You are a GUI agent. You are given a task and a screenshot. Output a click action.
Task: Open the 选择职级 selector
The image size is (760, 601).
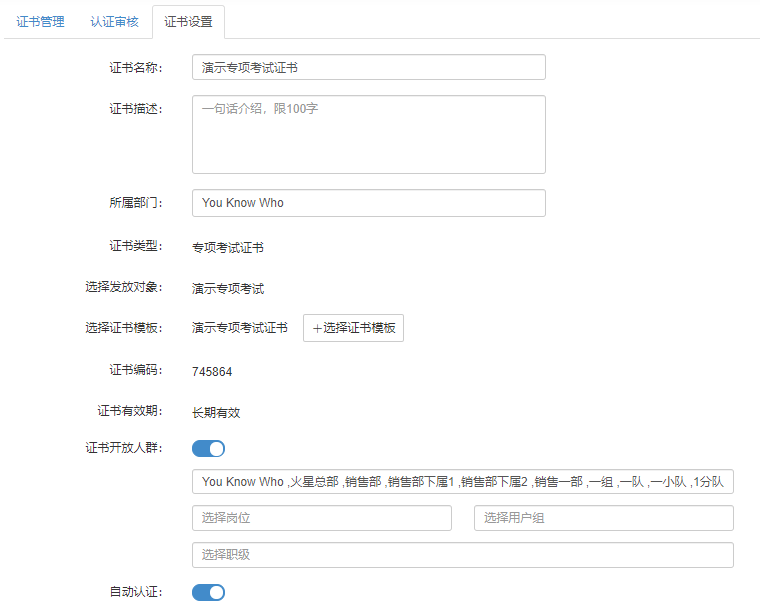pos(463,555)
